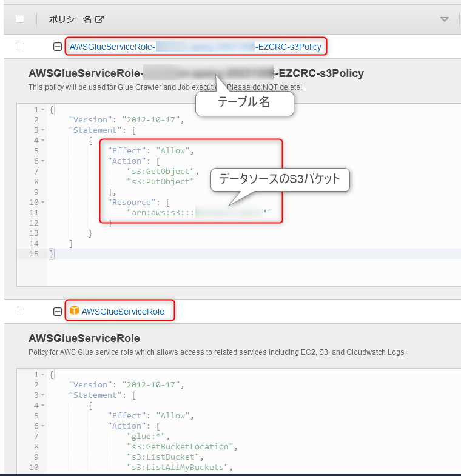Collapse the AWSGlueServiceRole policy details

(x=58, y=312)
